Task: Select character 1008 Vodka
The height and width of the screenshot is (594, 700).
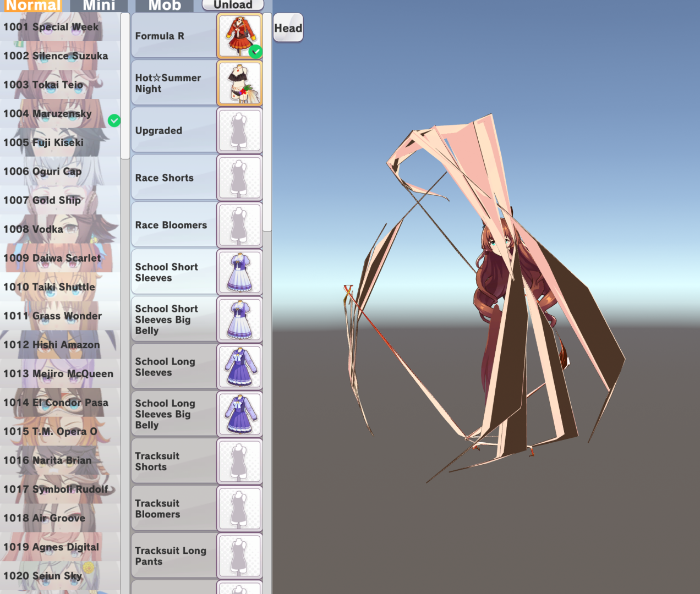Action: click(60, 229)
